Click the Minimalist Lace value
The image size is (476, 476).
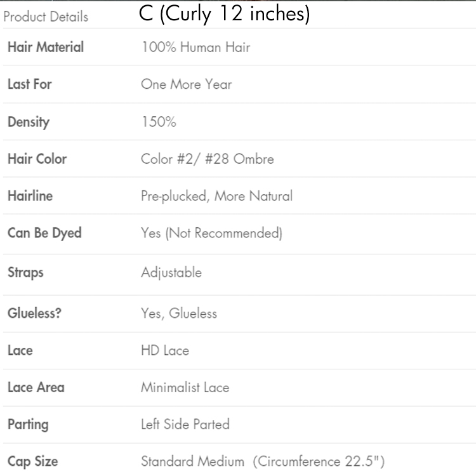coord(185,387)
